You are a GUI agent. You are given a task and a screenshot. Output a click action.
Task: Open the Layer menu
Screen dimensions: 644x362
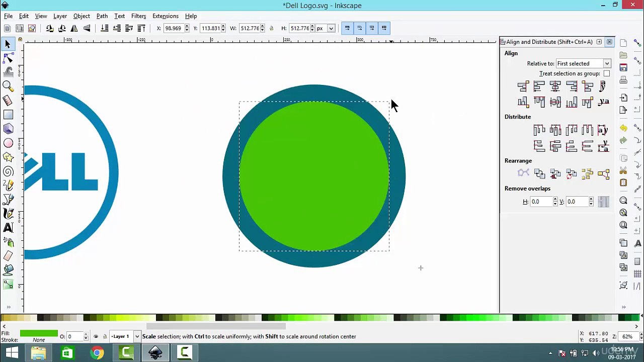click(x=60, y=16)
